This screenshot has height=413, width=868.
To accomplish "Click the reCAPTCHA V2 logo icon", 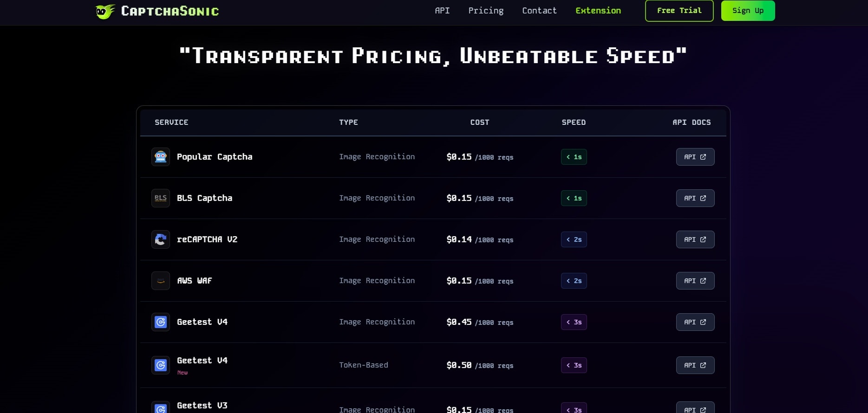I will [x=161, y=239].
